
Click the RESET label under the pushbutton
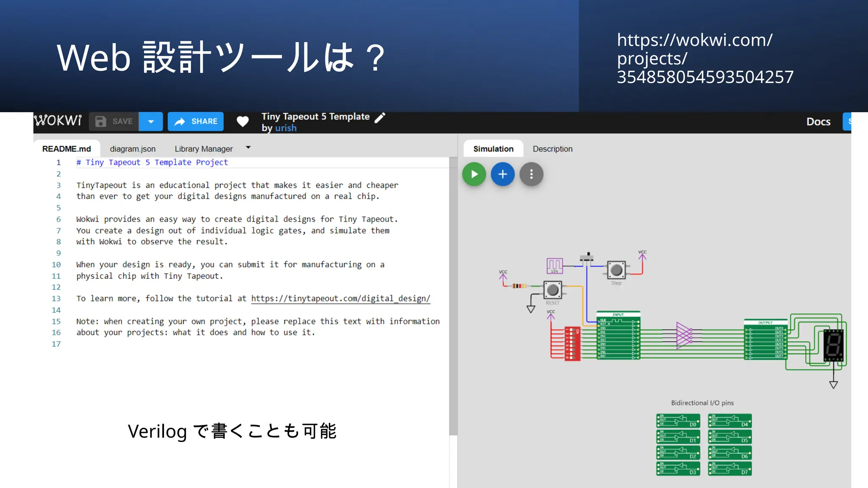click(x=553, y=303)
